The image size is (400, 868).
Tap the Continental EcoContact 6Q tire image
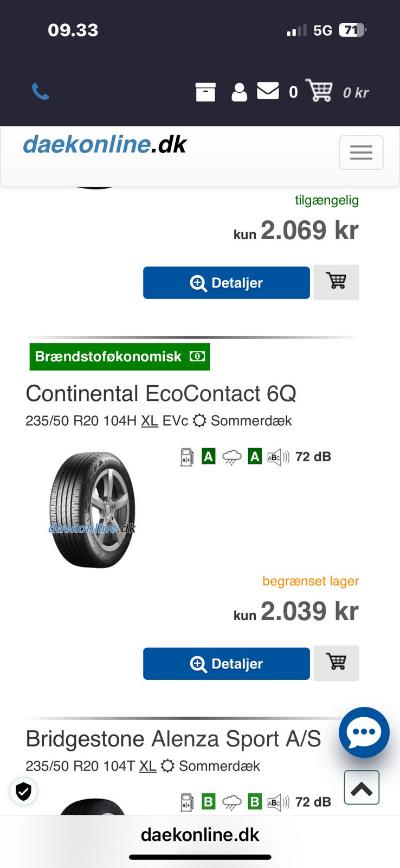[92, 510]
